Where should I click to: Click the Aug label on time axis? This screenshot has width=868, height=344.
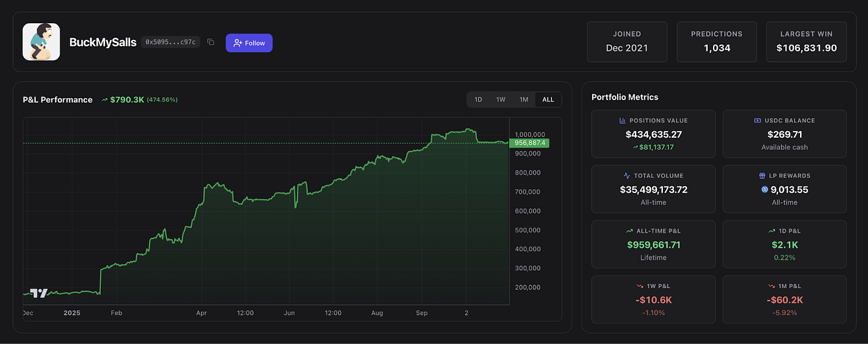(x=377, y=312)
